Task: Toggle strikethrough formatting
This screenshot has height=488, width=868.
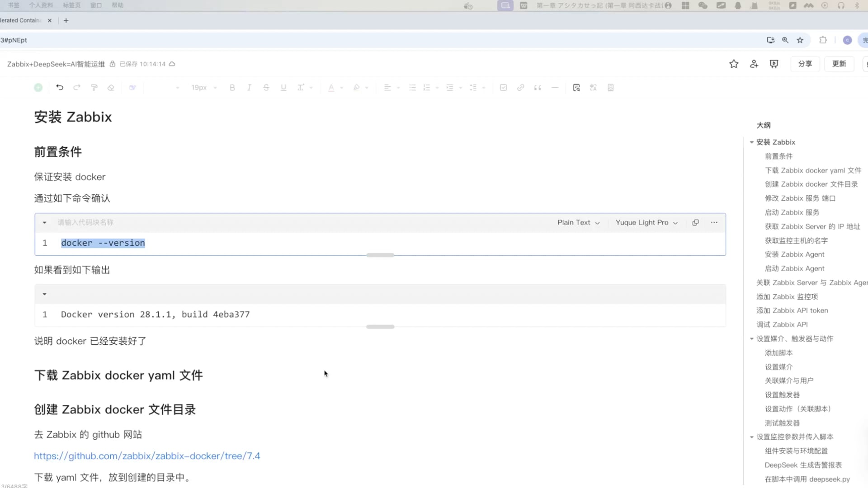Action: click(266, 88)
